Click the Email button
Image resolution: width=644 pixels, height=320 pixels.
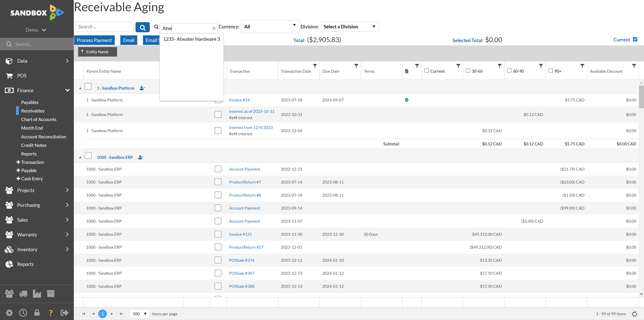129,40
